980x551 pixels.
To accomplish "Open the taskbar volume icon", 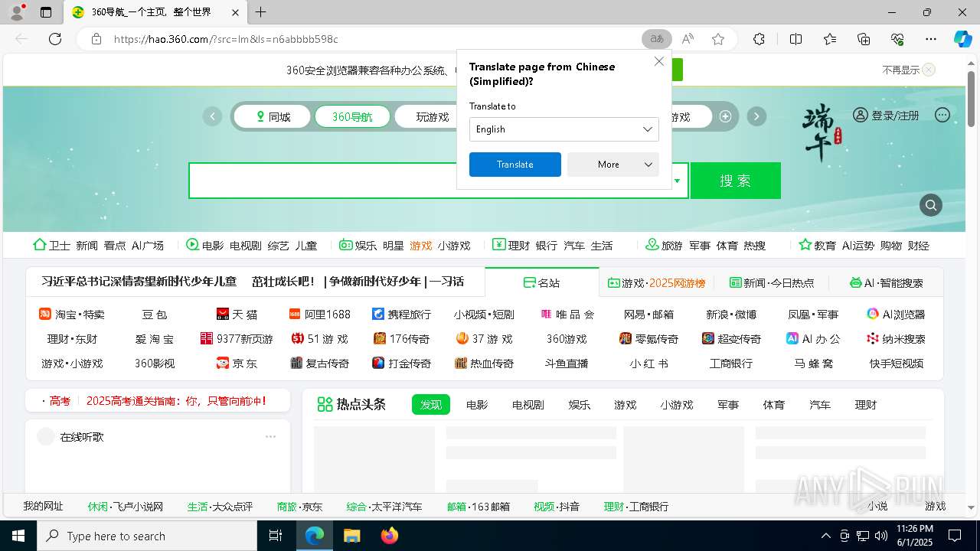I will [x=881, y=536].
